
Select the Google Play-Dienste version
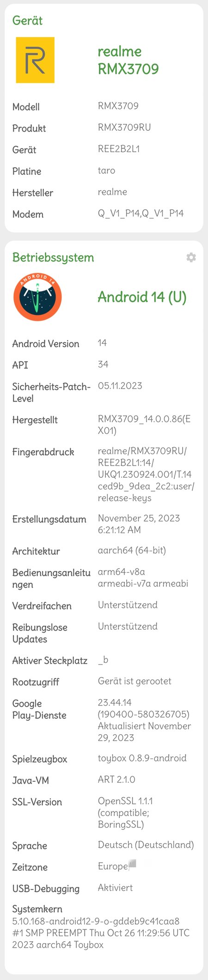pos(144,720)
